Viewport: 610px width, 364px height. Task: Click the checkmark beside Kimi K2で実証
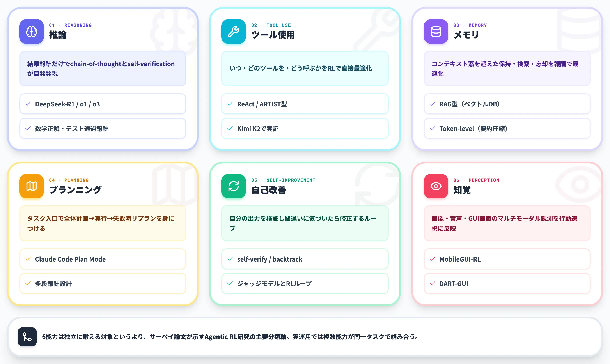tap(230, 129)
